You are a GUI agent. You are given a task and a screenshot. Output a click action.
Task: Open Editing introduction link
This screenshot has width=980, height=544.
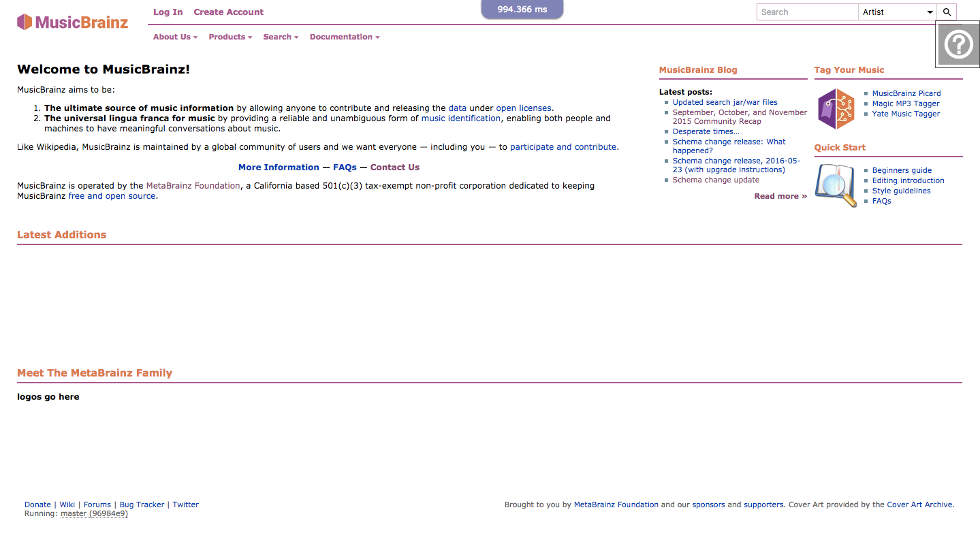tap(908, 180)
